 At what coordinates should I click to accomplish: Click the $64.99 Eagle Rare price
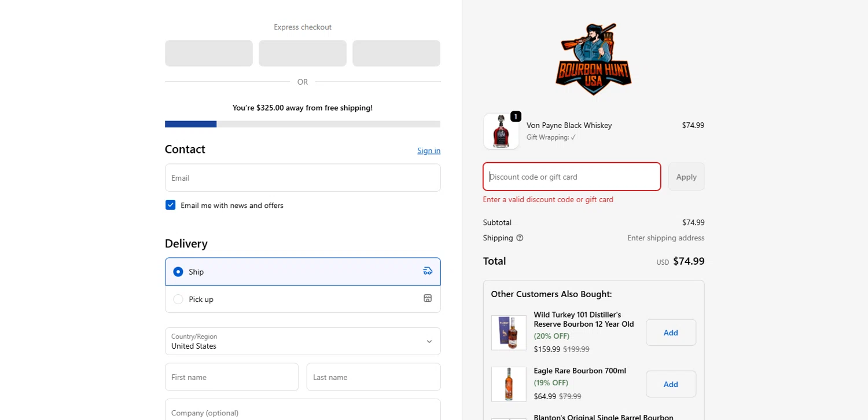click(545, 397)
